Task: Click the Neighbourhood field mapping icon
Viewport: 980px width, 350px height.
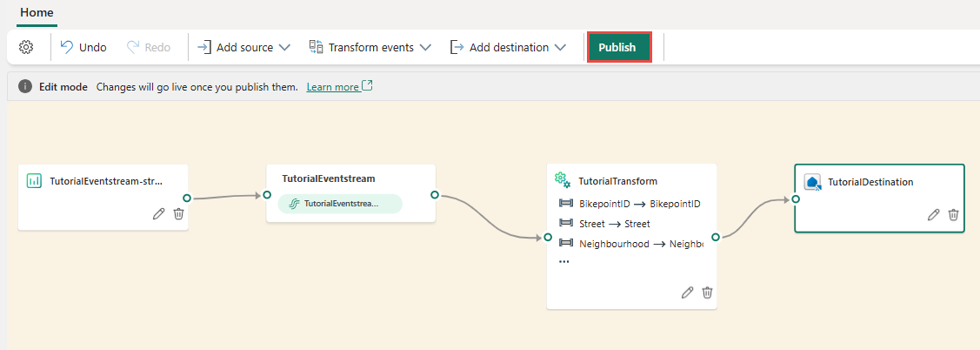Action: (x=565, y=244)
